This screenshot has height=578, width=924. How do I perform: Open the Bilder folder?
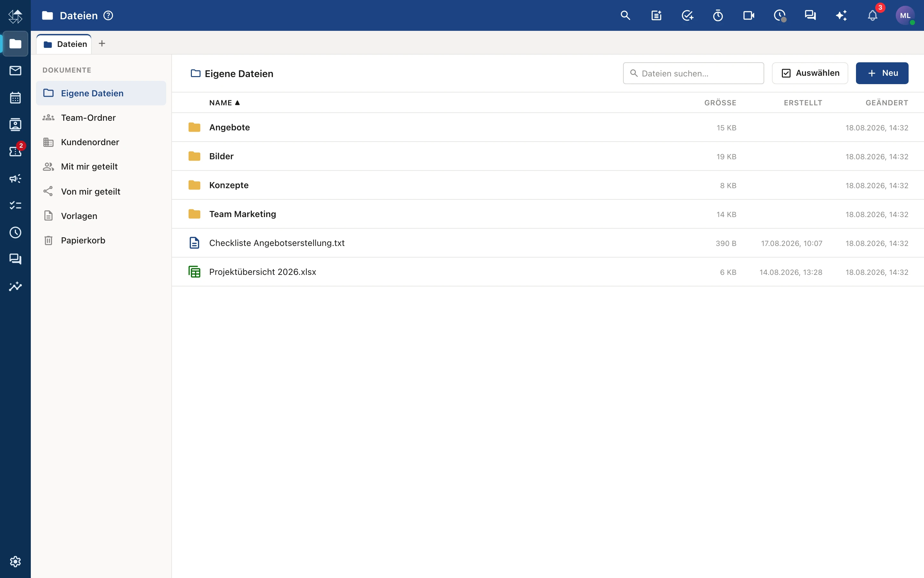coord(548,156)
